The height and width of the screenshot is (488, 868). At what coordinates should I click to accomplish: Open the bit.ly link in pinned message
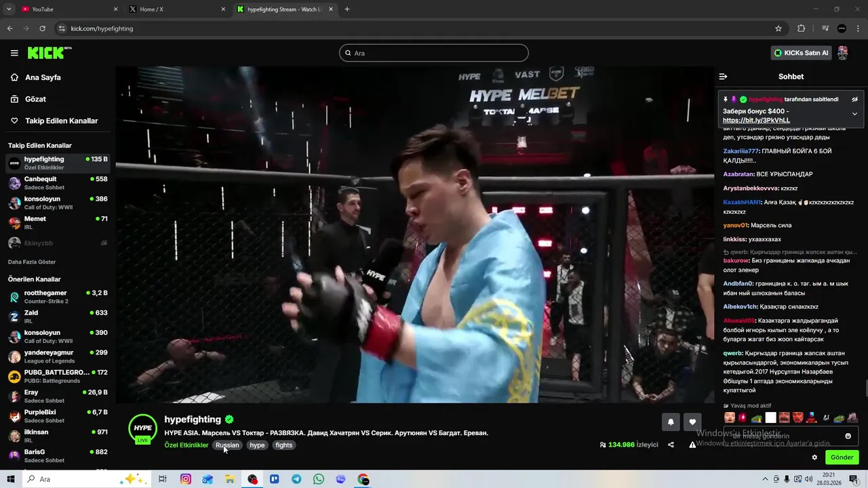(x=756, y=121)
